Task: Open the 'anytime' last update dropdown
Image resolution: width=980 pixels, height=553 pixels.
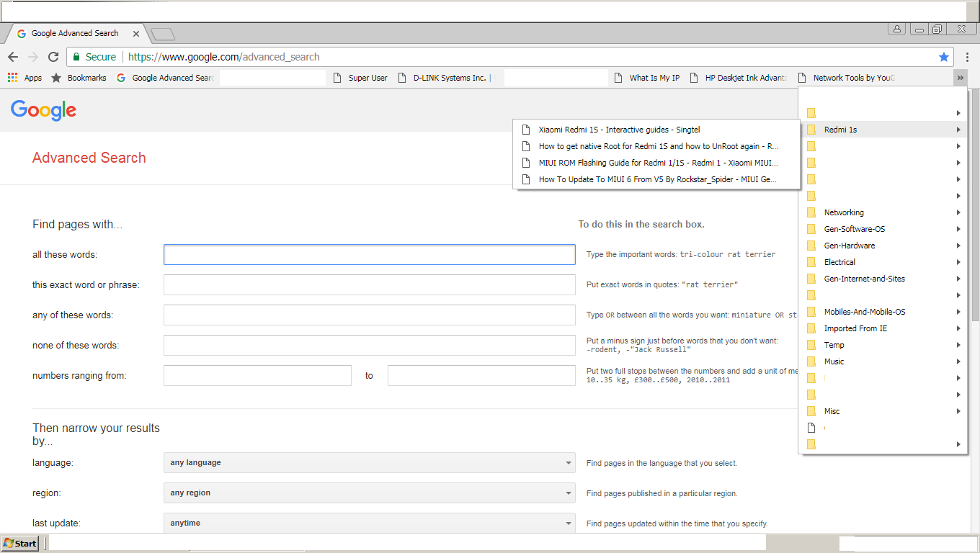Action: [370, 523]
